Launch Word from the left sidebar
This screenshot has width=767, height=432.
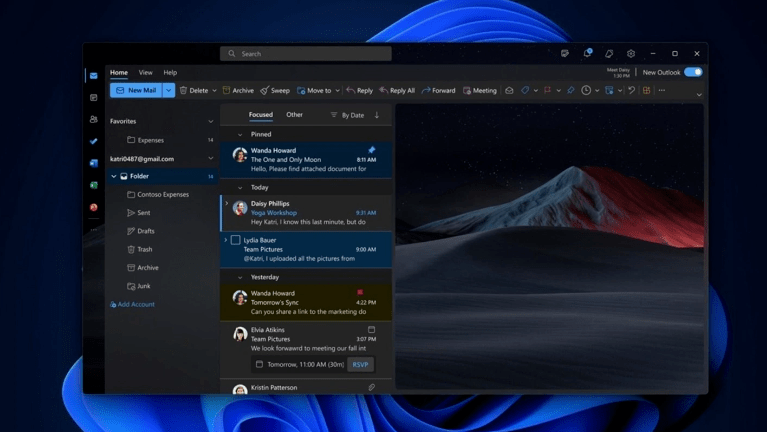click(93, 163)
